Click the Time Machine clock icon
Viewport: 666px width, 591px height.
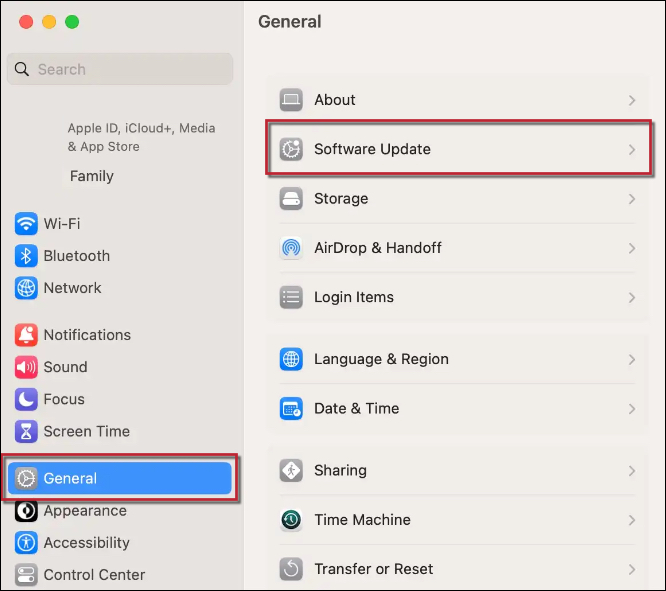pyautogui.click(x=291, y=520)
